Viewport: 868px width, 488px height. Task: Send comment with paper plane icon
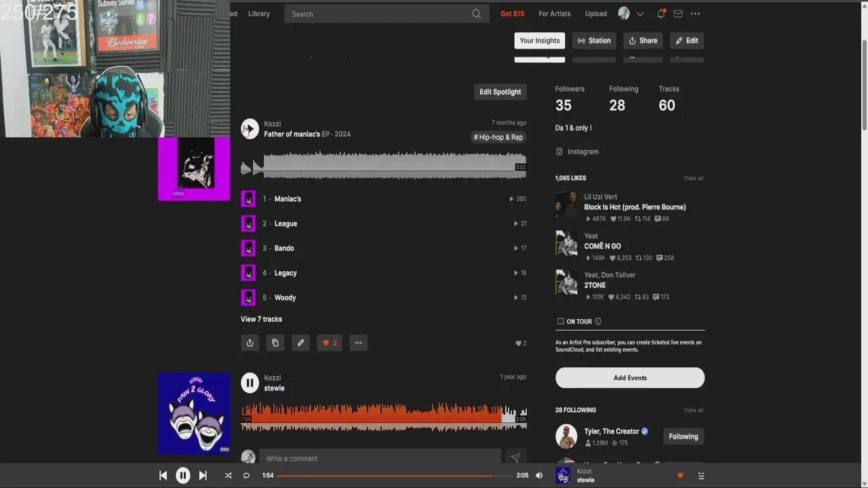(515, 459)
